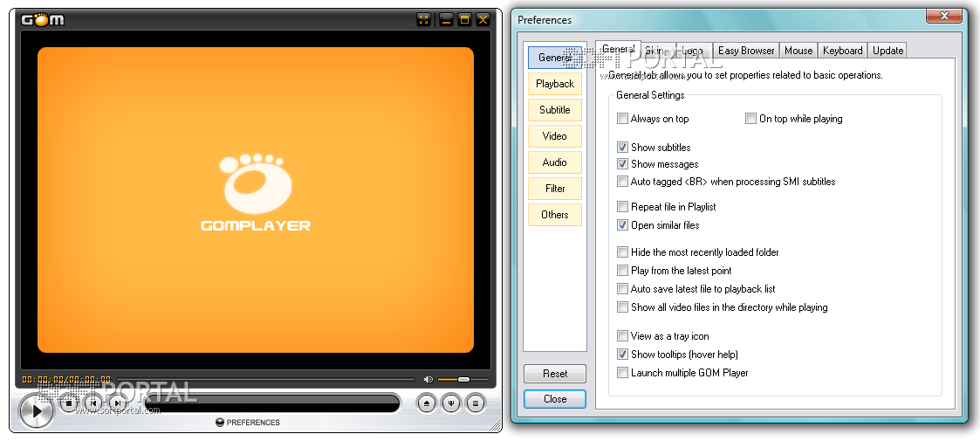Switch to the Mouse tab
The width and height of the screenshot is (980, 441).
pos(798,51)
